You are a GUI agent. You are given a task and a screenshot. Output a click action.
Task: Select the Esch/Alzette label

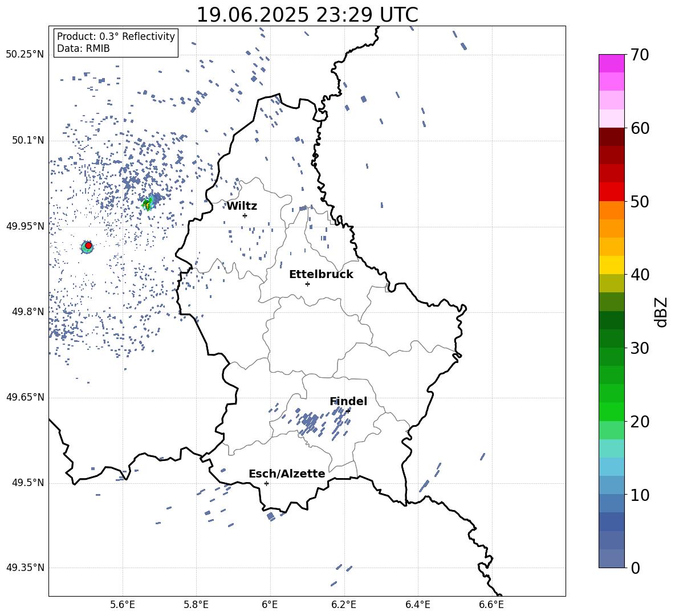tap(287, 474)
